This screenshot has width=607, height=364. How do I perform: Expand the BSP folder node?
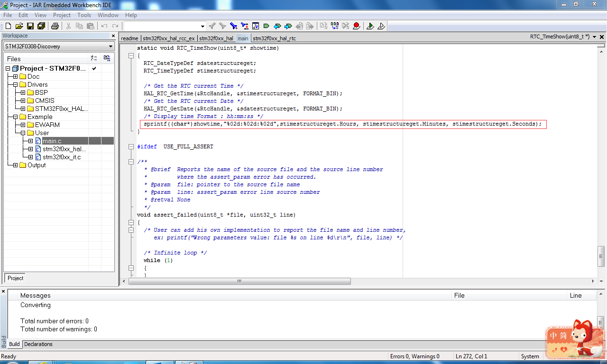point(23,92)
